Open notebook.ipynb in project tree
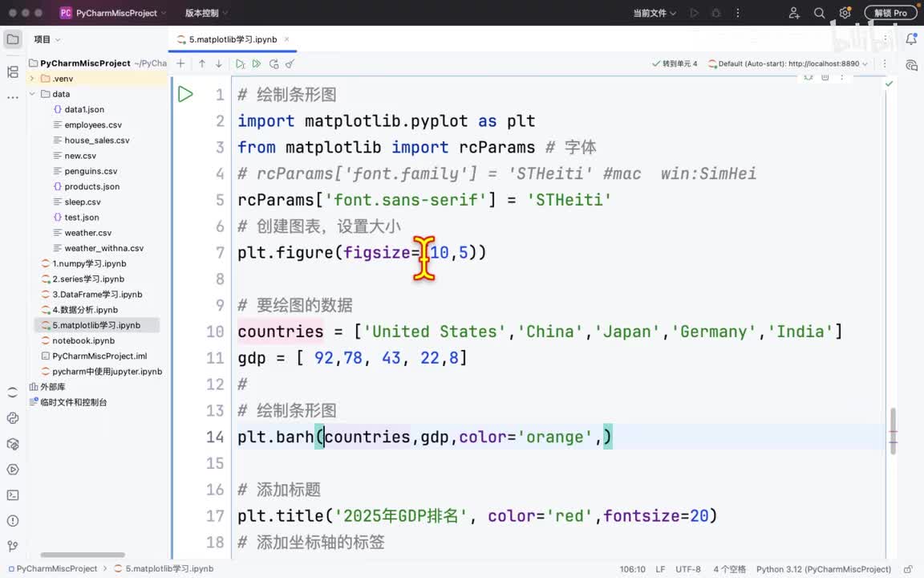Image resolution: width=924 pixels, height=578 pixels. tap(83, 340)
